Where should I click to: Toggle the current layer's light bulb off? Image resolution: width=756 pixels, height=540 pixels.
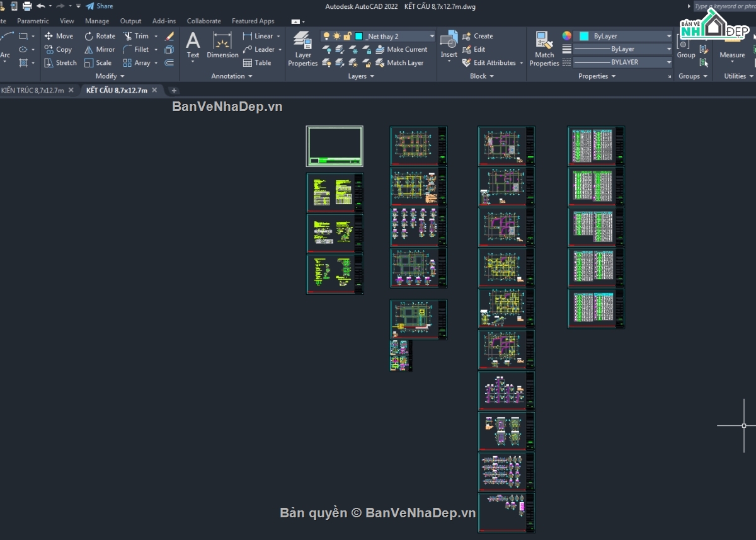coord(326,36)
